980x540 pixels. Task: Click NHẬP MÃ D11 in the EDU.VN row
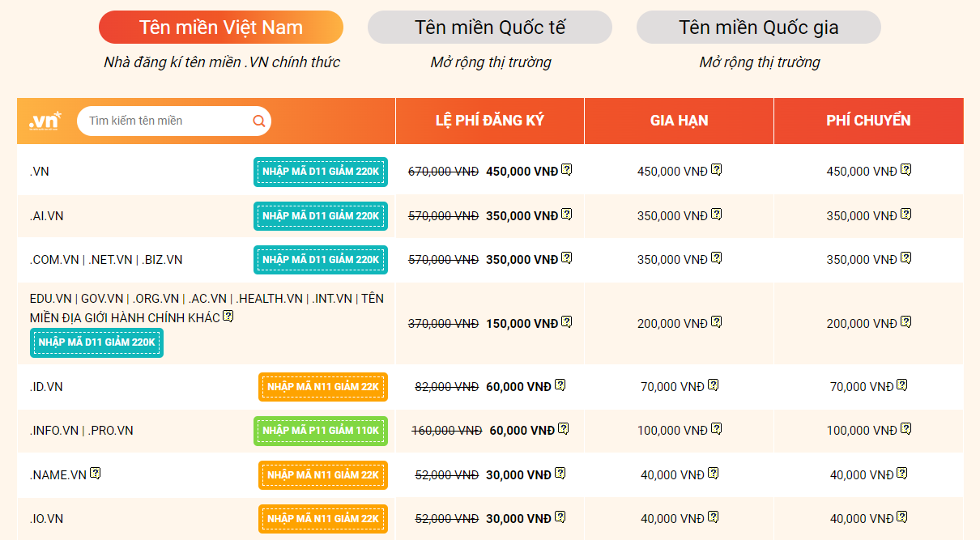pyautogui.click(x=96, y=342)
